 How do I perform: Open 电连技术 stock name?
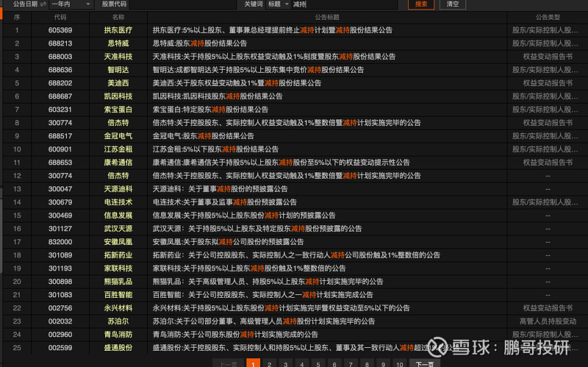(118, 202)
